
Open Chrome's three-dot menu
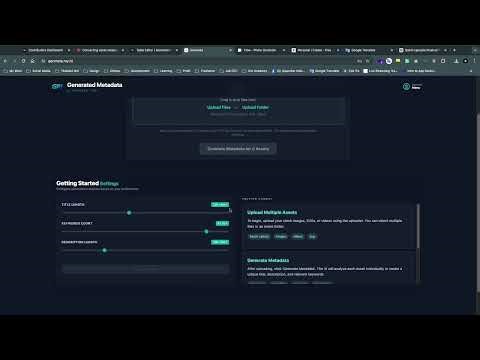(474, 61)
